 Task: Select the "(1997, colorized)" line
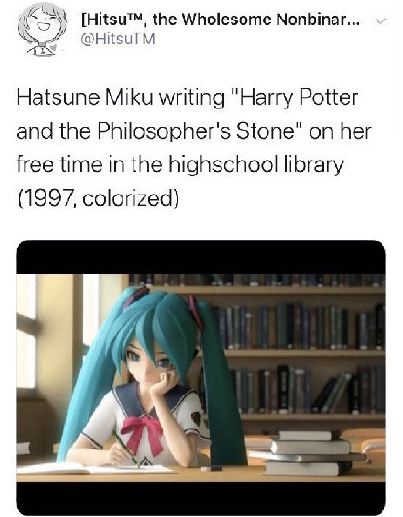(x=98, y=199)
